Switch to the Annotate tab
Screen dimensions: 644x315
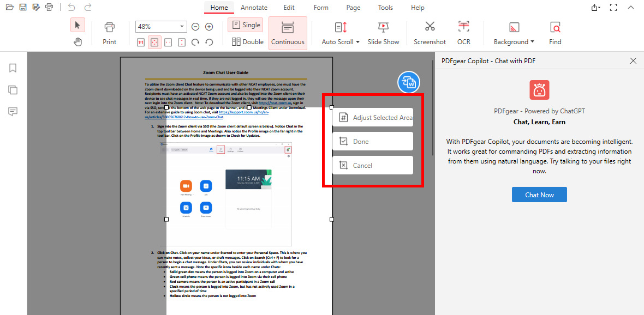point(254,7)
